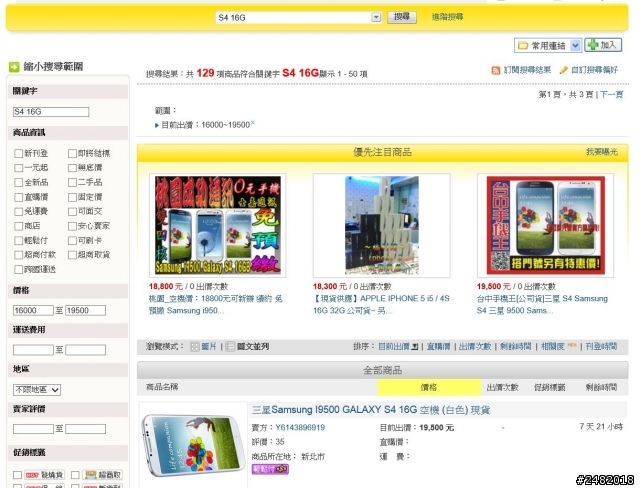Sort by 出價次數
Viewport: 640px width, 488px height.
click(x=475, y=347)
